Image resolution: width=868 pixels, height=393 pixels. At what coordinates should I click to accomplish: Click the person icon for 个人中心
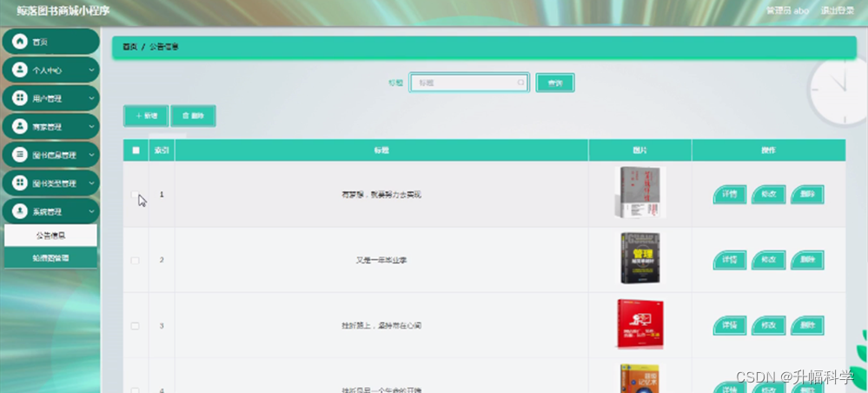point(19,70)
